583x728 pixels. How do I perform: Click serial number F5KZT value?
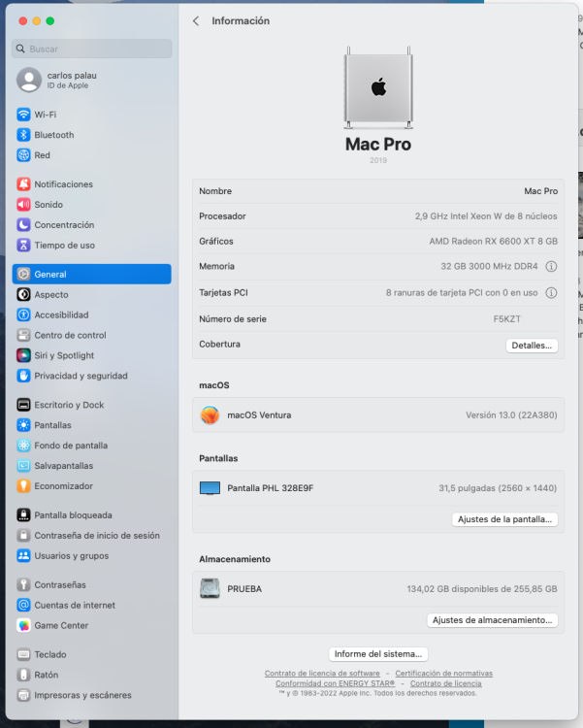point(507,319)
